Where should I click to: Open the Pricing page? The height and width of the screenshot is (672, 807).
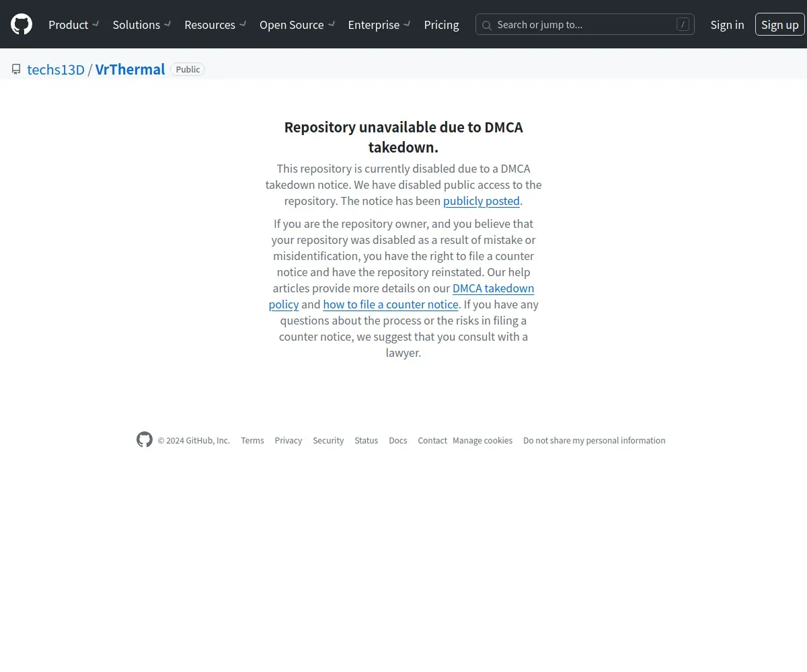[441, 25]
